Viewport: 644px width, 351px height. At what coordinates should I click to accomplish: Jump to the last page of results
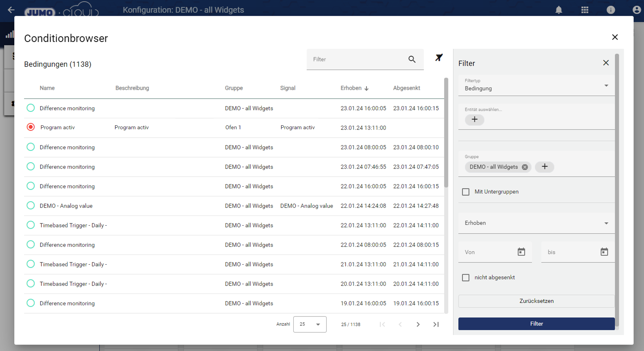[x=436, y=324]
